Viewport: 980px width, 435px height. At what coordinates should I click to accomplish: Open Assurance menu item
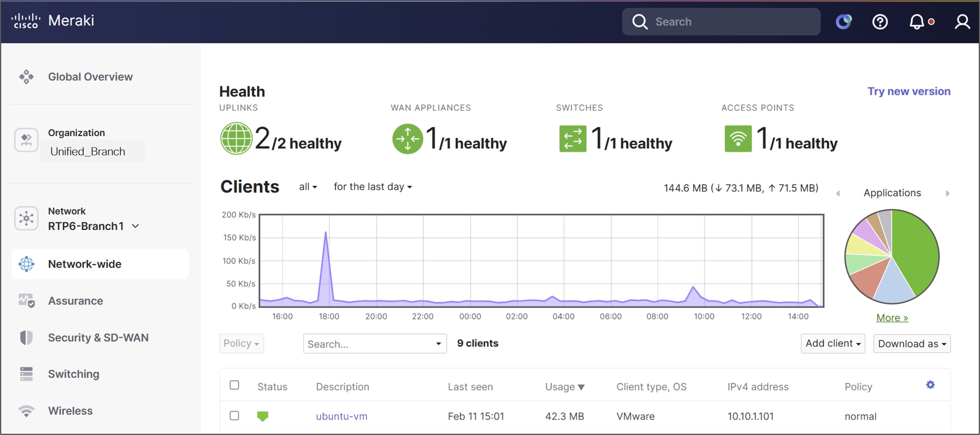click(75, 301)
